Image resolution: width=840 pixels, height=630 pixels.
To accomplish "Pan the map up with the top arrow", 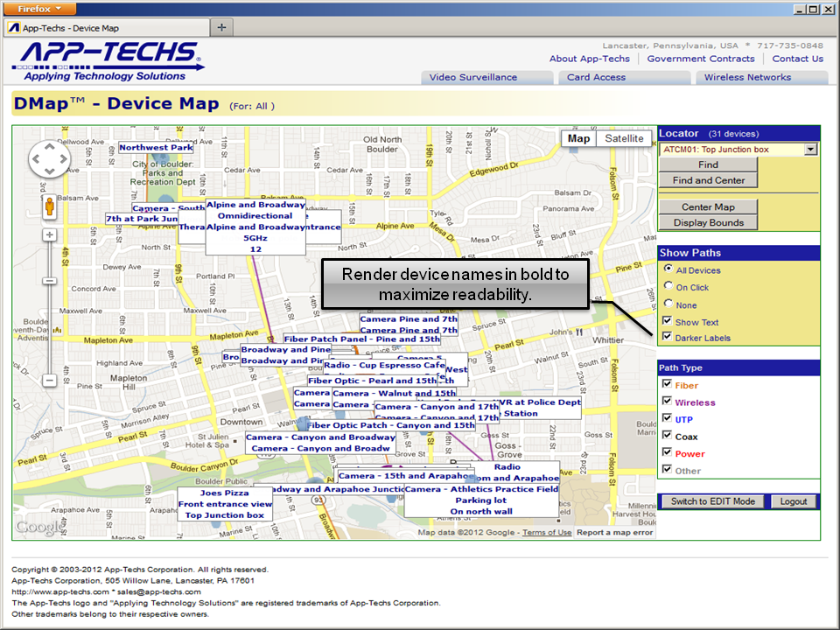I will 49,147.
